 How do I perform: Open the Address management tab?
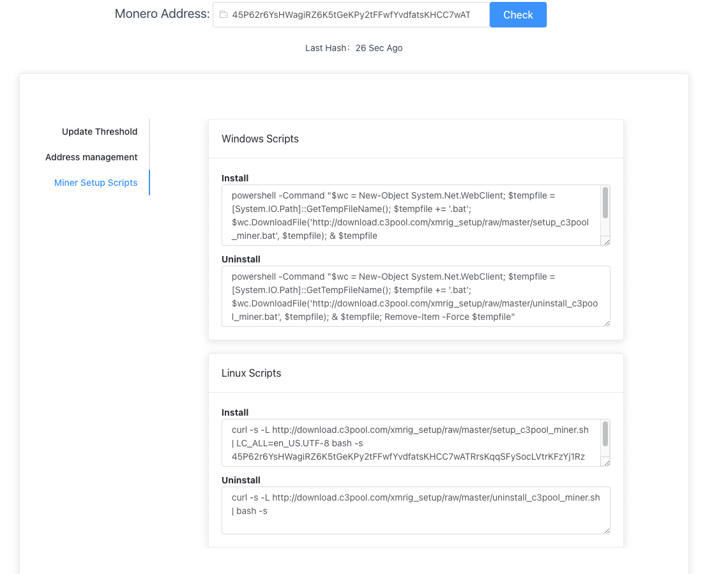(x=91, y=157)
